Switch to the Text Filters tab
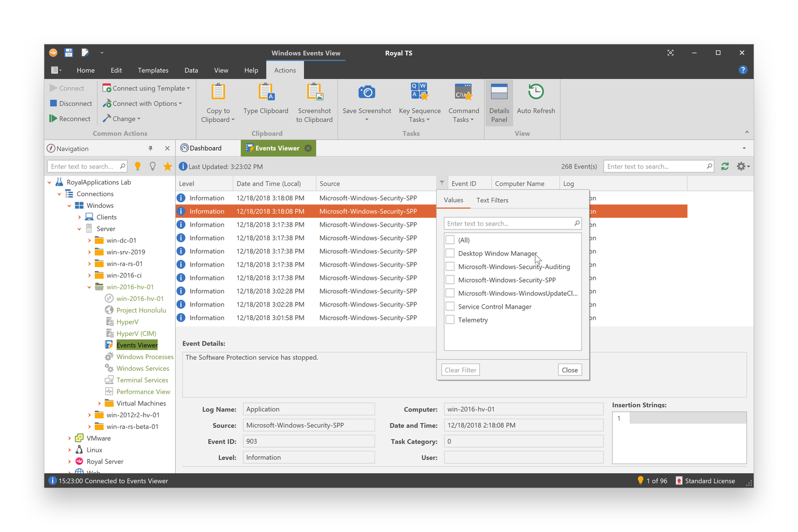798x532 pixels. click(492, 199)
